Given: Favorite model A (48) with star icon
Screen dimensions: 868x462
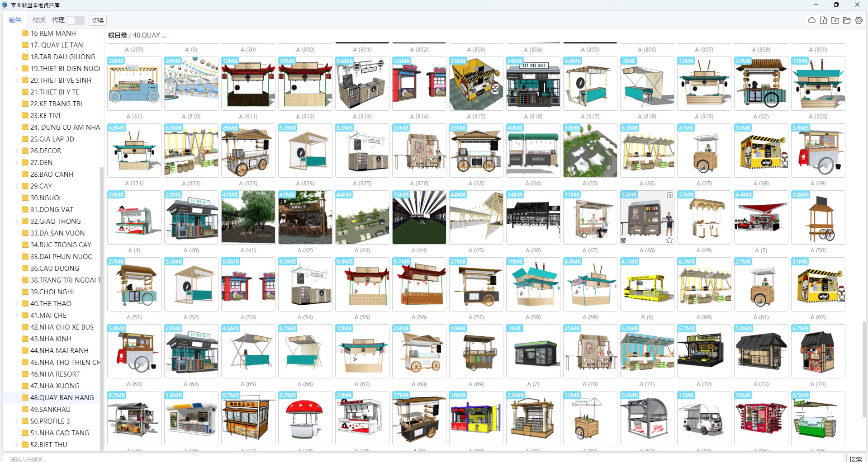Looking at the screenshot, I should pyautogui.click(x=669, y=240).
